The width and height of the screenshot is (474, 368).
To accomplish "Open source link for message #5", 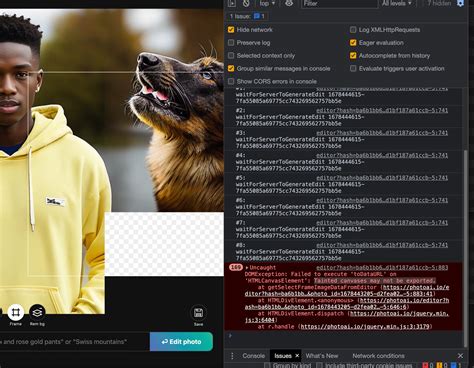I will [x=382, y=178].
